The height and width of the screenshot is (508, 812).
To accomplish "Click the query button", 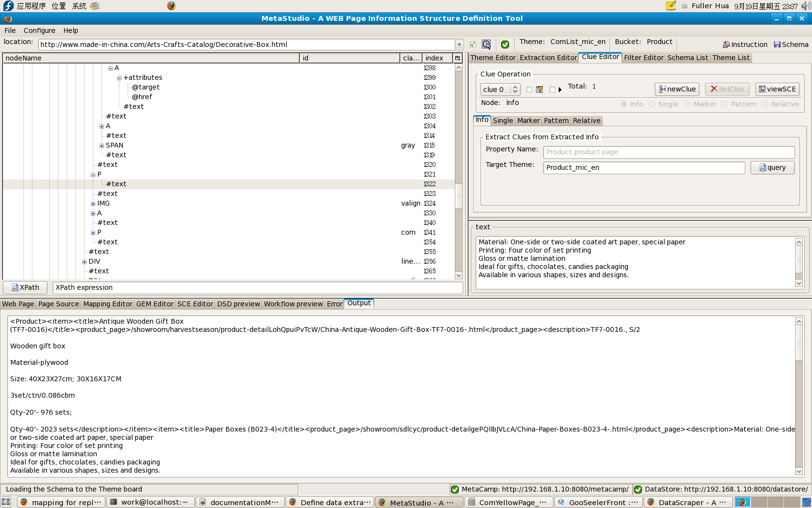I will tap(772, 167).
